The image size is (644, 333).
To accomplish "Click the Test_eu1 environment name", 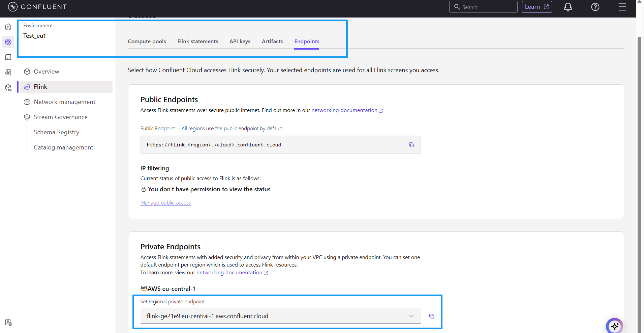I will coord(35,36).
